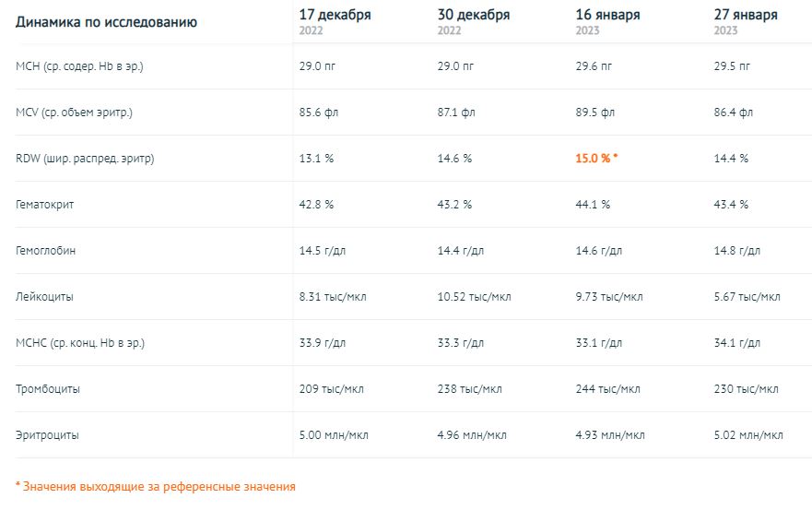Image resolution: width=812 pixels, height=510 pixels.
Task: Select the MCH (ср. содер. Hb в эр.) row label
Action: [x=79, y=66]
